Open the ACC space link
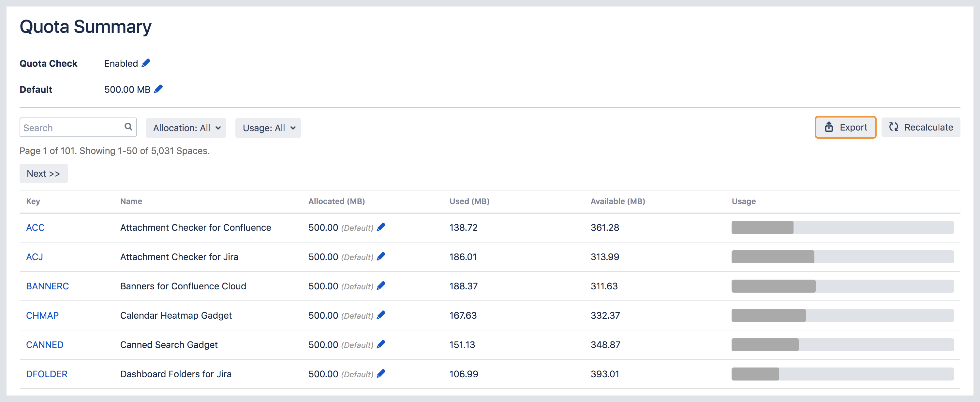Screen dimensions: 980x402 [x=36, y=228]
